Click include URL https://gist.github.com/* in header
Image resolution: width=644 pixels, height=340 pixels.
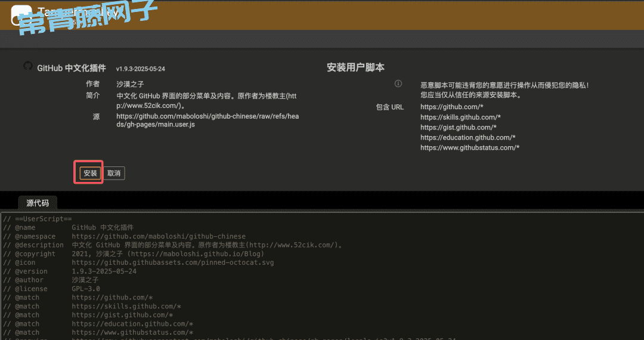(x=459, y=128)
